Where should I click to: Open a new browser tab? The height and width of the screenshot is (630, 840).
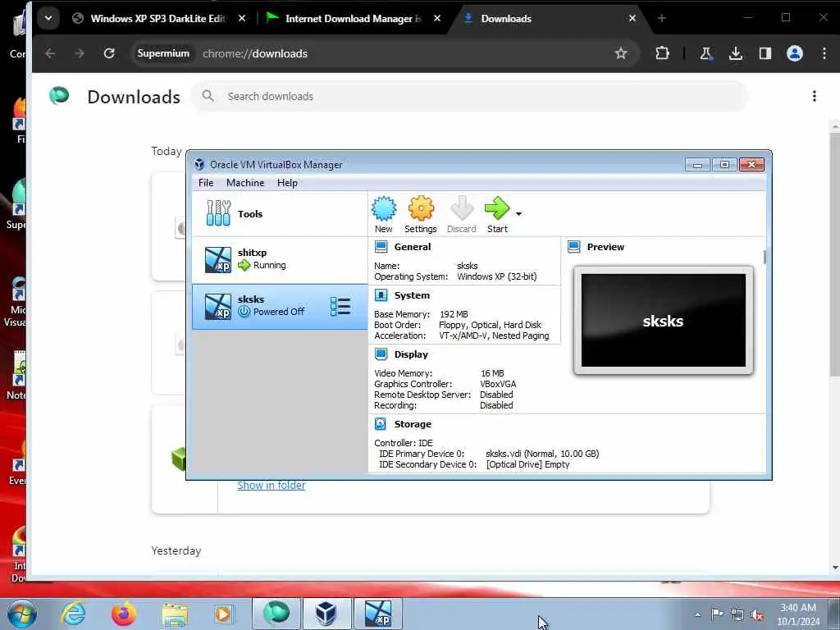click(x=662, y=18)
